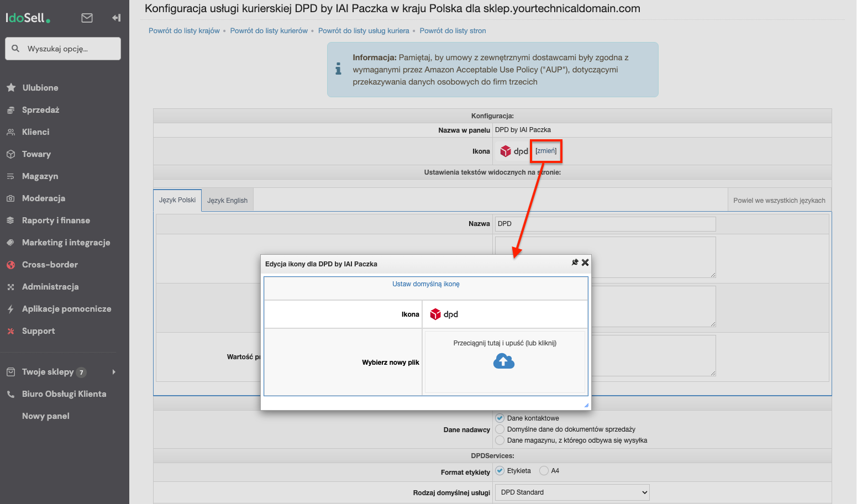Expand Twoje sklepy submenu arrow
This screenshot has width=857, height=504.
tap(114, 372)
